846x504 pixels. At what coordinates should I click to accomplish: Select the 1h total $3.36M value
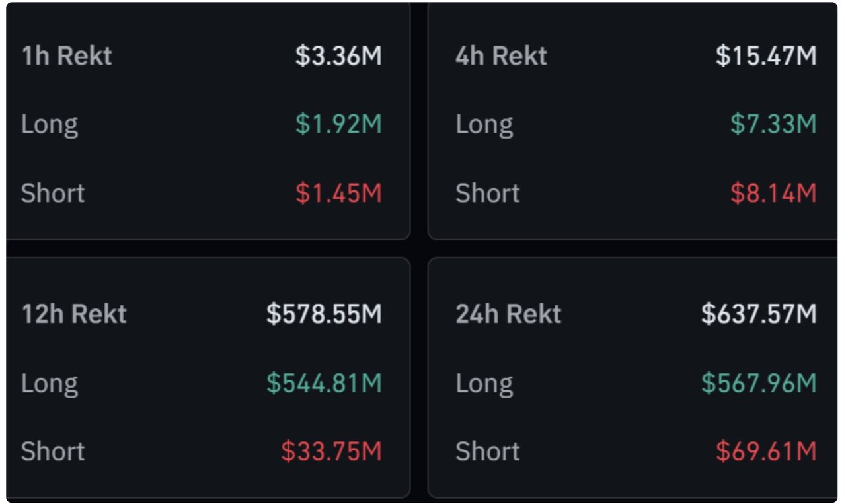(338, 56)
